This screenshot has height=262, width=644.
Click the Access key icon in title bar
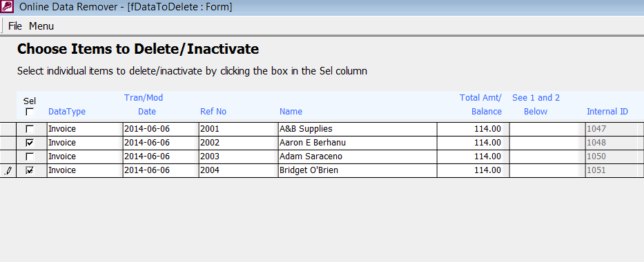(x=8, y=7)
